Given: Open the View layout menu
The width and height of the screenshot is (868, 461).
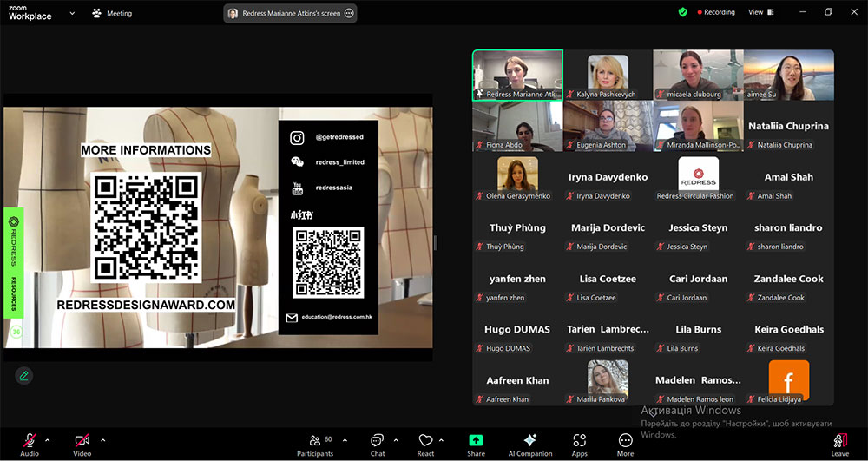Looking at the screenshot, I should [761, 12].
